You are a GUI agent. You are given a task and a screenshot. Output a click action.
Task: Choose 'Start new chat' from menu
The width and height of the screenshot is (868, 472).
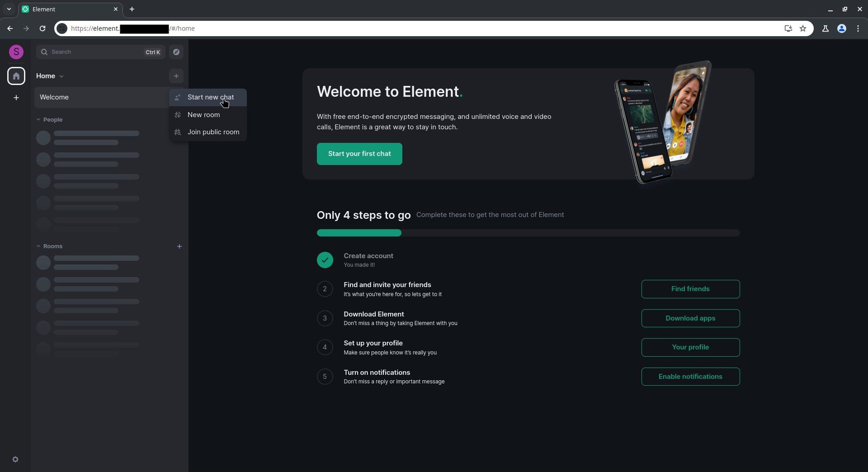tap(210, 97)
